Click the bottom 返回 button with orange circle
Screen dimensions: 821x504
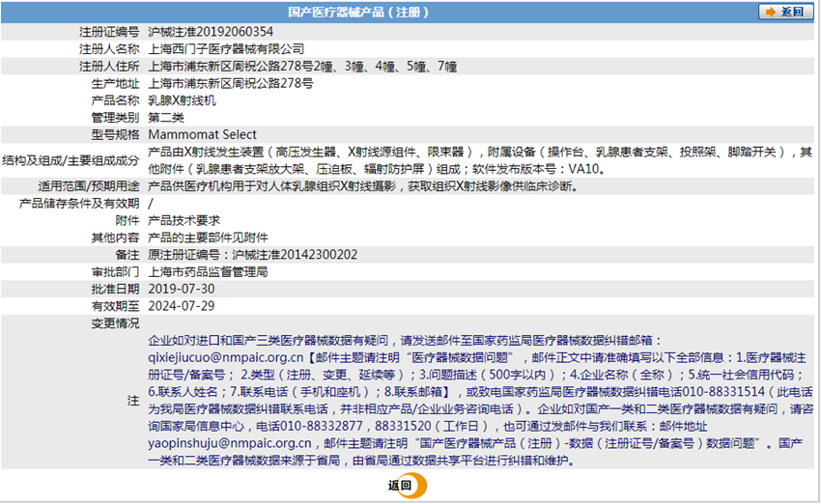407,486
